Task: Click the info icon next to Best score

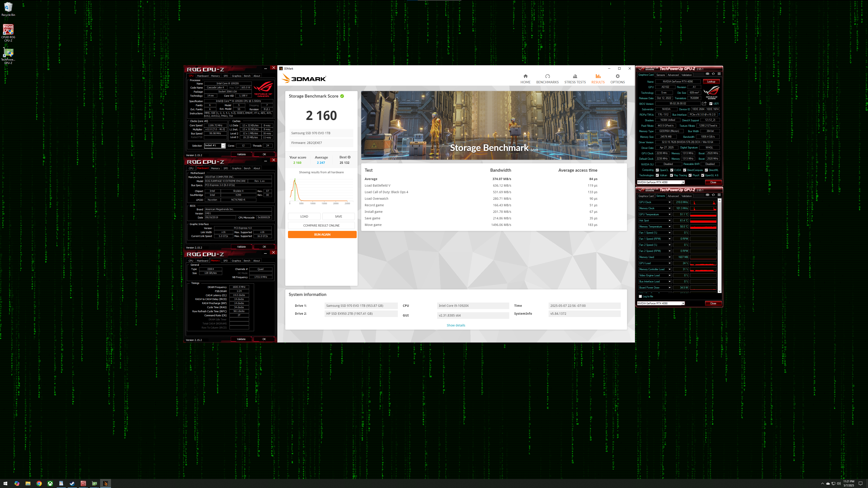Action: [x=349, y=157]
